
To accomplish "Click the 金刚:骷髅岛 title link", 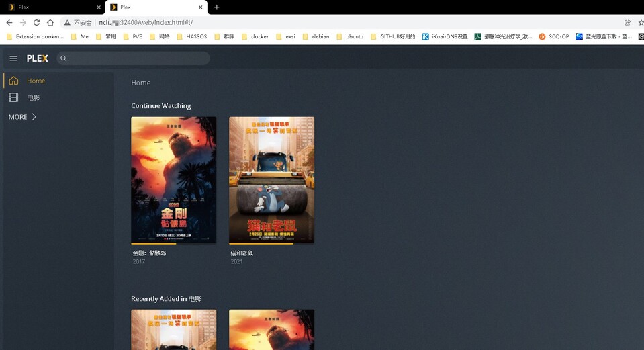I will [150, 253].
